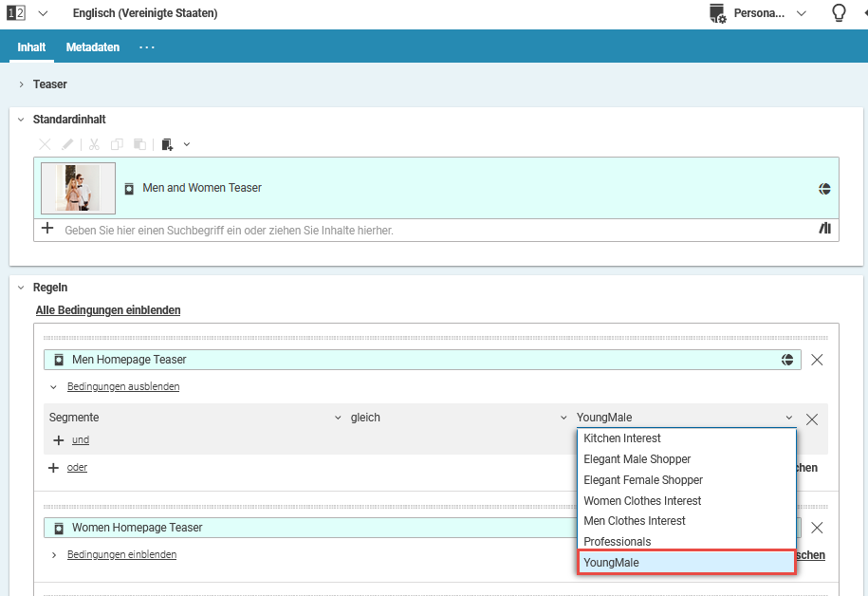Click the globe icon on Men and Women Teaser

(x=825, y=188)
